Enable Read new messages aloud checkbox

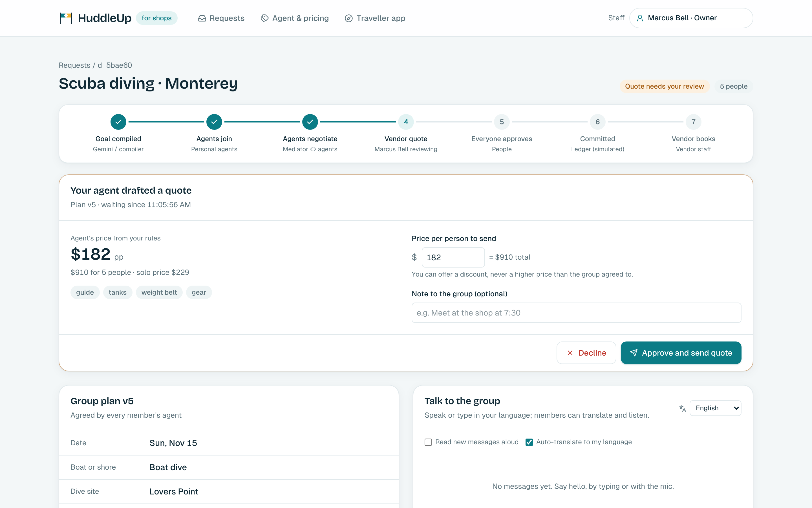(428, 442)
